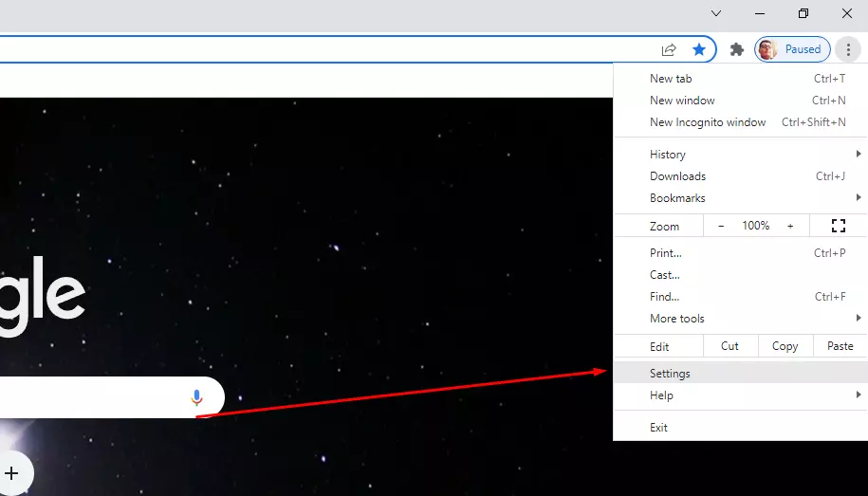868x496 pixels.
Task: Click the fullscreen icon in Zoom row
Action: point(838,226)
